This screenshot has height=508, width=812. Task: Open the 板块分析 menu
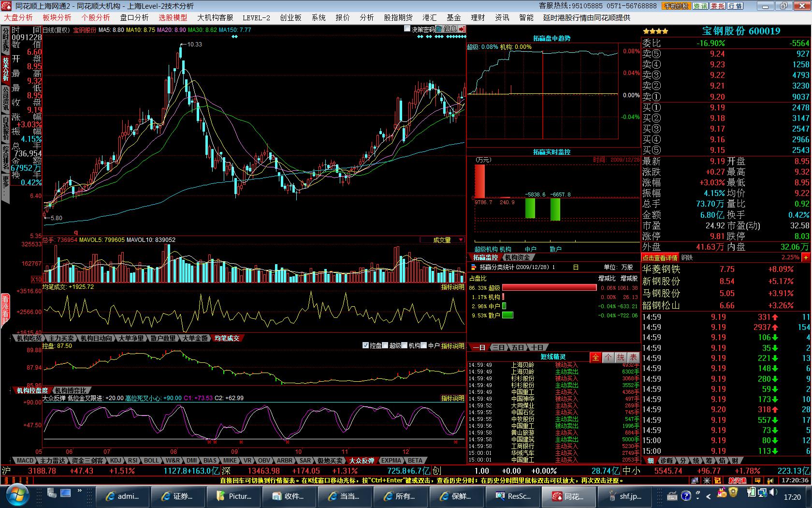click(x=57, y=17)
